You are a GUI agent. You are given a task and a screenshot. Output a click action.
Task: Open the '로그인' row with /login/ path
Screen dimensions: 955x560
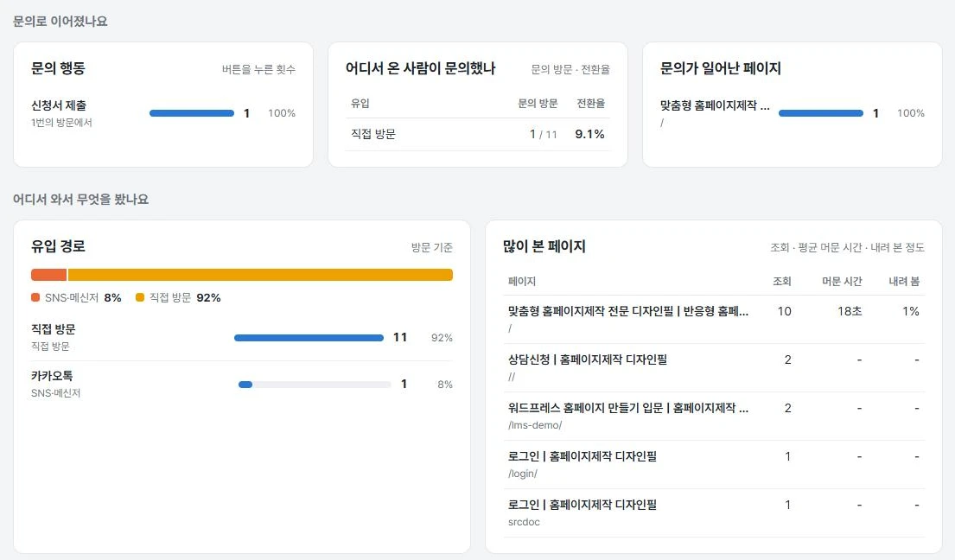click(714, 464)
